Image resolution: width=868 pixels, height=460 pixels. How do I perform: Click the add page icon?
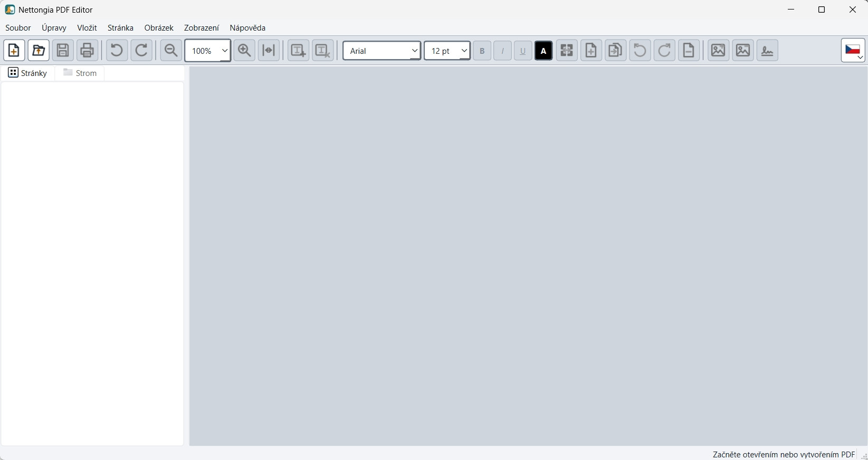tap(591, 51)
